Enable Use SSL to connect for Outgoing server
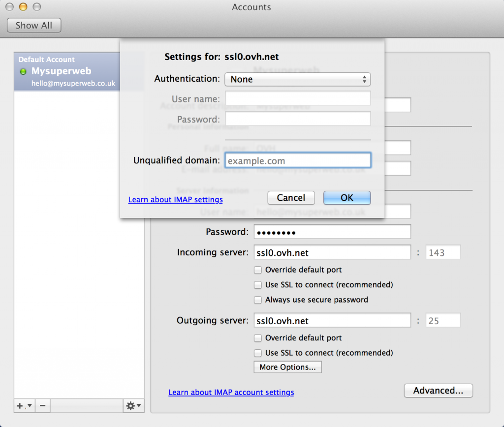504x427 pixels. pos(258,353)
